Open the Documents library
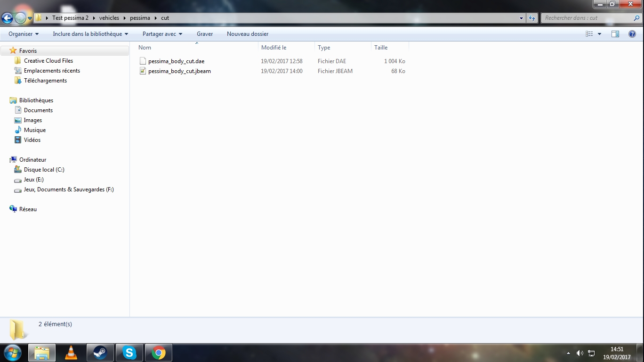The width and height of the screenshot is (644, 362). point(38,110)
